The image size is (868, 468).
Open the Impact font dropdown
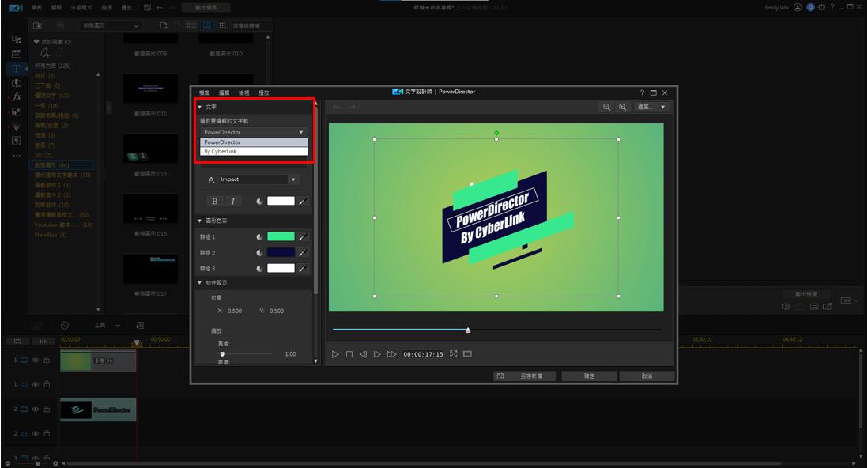pyautogui.click(x=293, y=179)
